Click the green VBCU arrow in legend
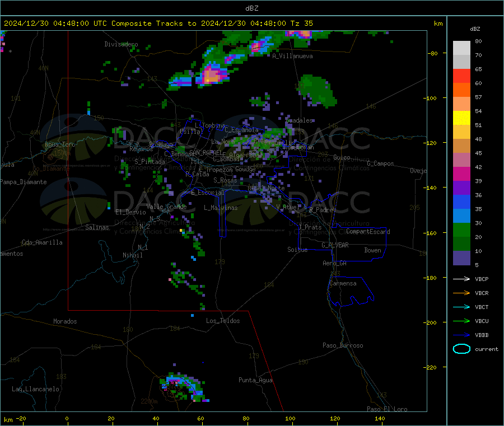Viewport: 504px width, 426px height. [461, 321]
